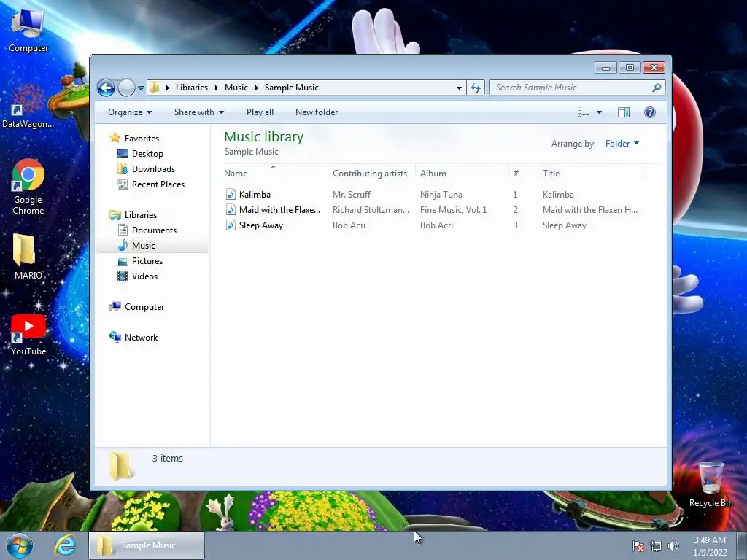
Task: Open help with the question mark icon
Action: pyautogui.click(x=650, y=112)
